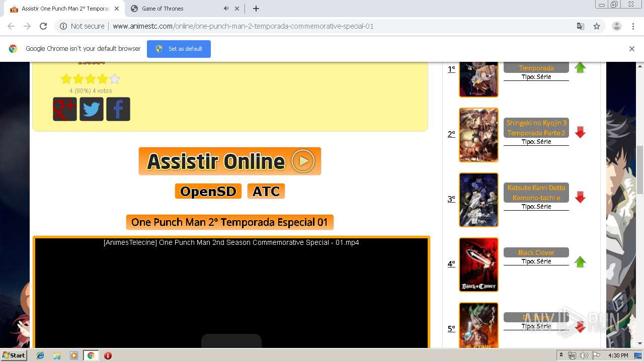Screen dimensions: 644x362
Task: Click red down arrow next to Katsute Kami Datta
Action: tap(580, 197)
